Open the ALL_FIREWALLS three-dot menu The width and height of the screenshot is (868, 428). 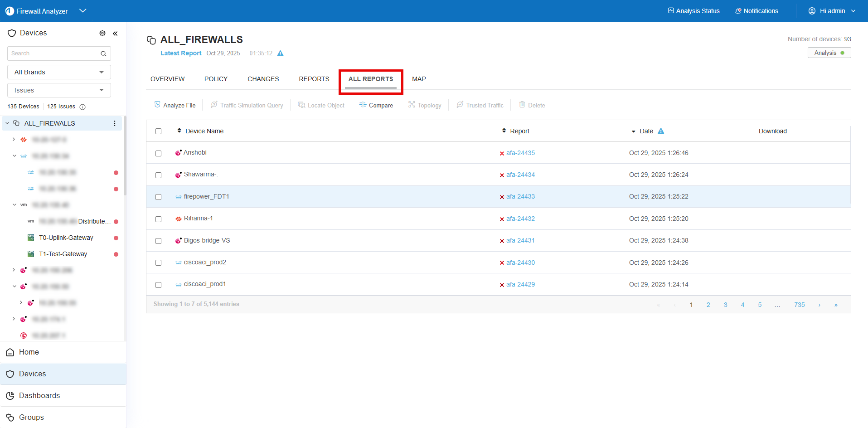tap(115, 123)
